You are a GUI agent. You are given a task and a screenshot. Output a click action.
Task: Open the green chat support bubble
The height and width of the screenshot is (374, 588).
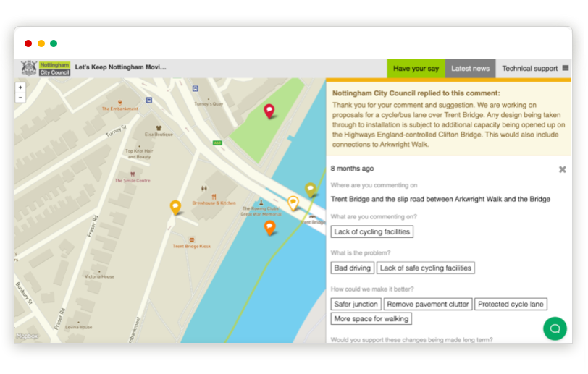(x=555, y=328)
